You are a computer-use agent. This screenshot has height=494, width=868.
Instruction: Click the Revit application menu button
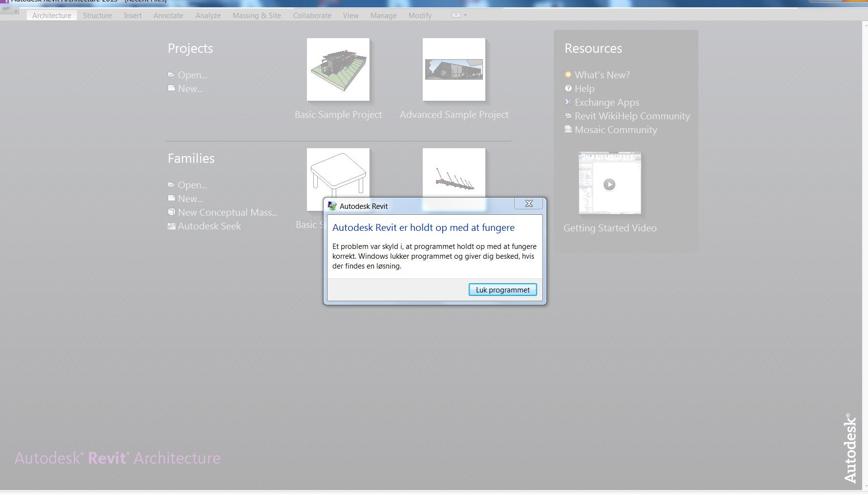coord(9,9)
